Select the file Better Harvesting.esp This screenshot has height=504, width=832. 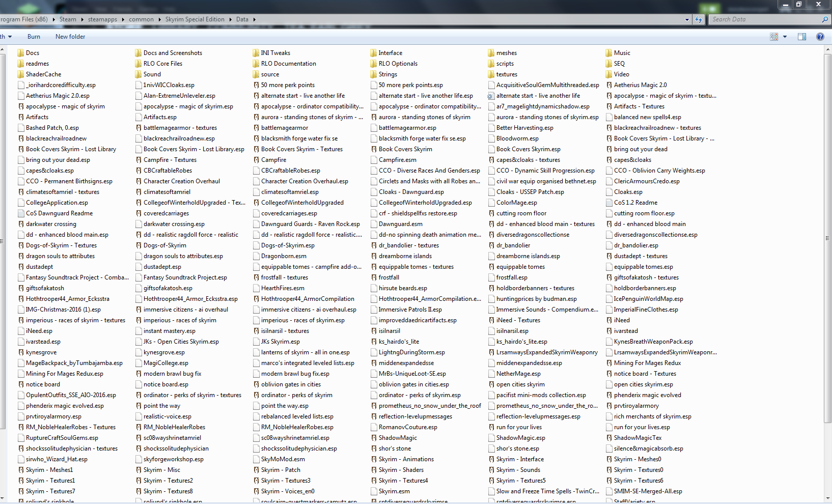pyautogui.click(x=524, y=128)
